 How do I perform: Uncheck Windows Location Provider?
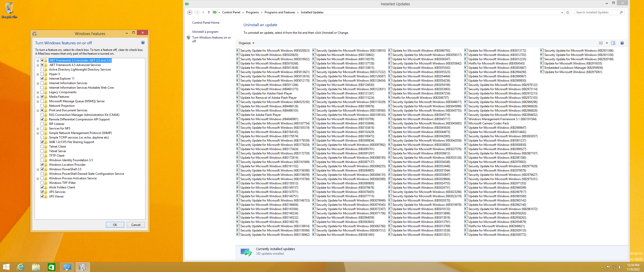(42, 165)
